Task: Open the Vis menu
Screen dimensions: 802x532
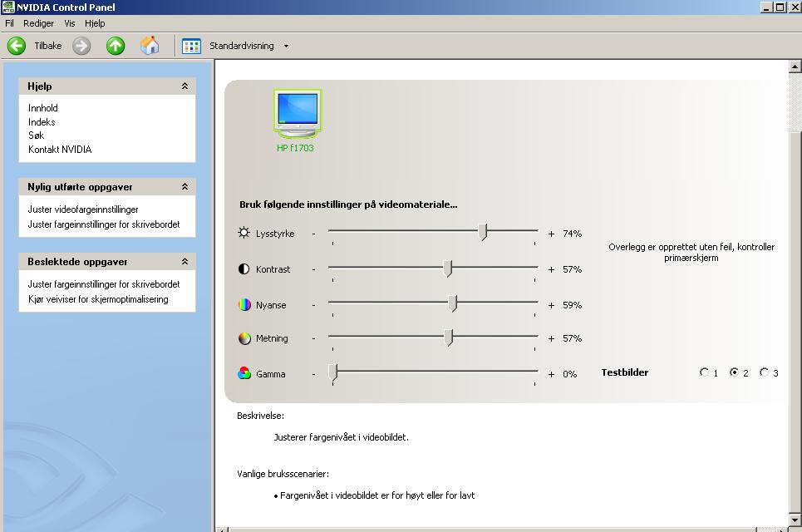Action: click(x=70, y=23)
